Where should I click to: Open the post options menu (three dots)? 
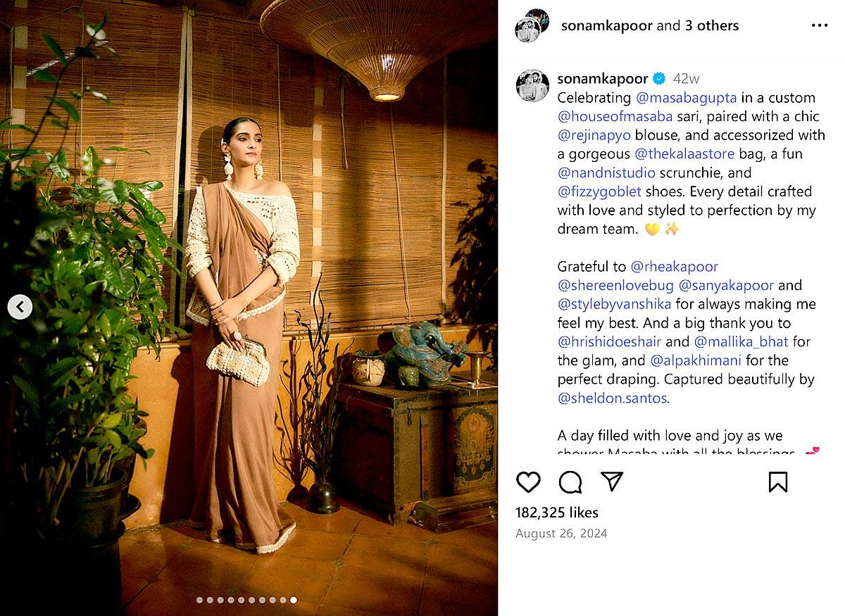pos(820,25)
